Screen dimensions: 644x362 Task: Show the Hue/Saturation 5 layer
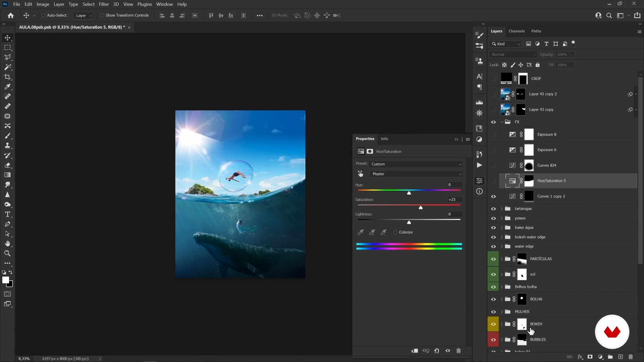[x=493, y=181]
